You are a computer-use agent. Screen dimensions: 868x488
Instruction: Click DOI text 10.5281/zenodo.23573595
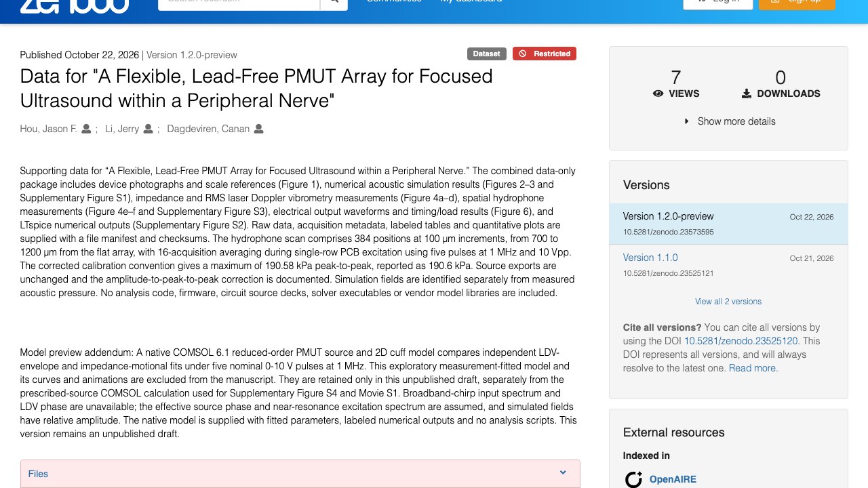point(669,232)
